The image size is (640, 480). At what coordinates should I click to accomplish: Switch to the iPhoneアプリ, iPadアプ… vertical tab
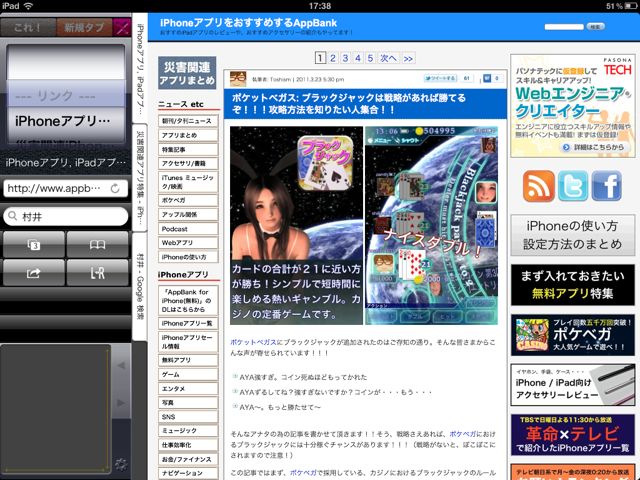pos(140,68)
